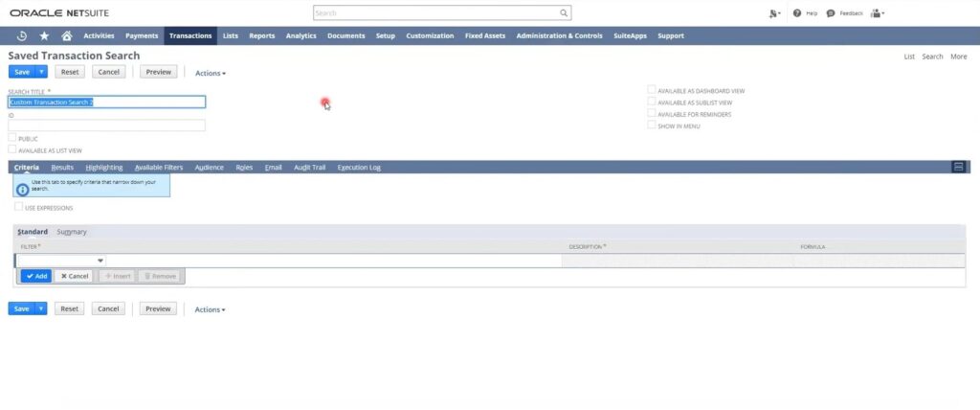Viewport: 980px width, 410px height.
Task: Open the Lists menu
Action: coord(231,35)
